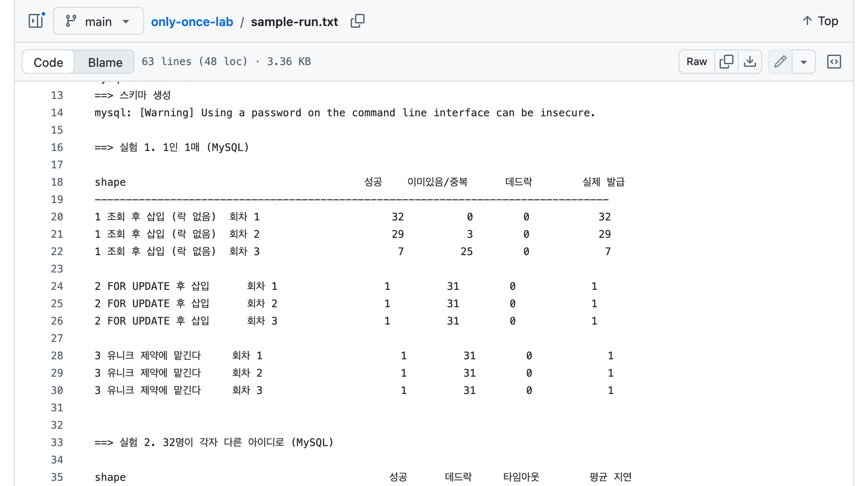Screen dimensions: 868x486
Task: Jump to Top of the file
Action: (820, 21)
